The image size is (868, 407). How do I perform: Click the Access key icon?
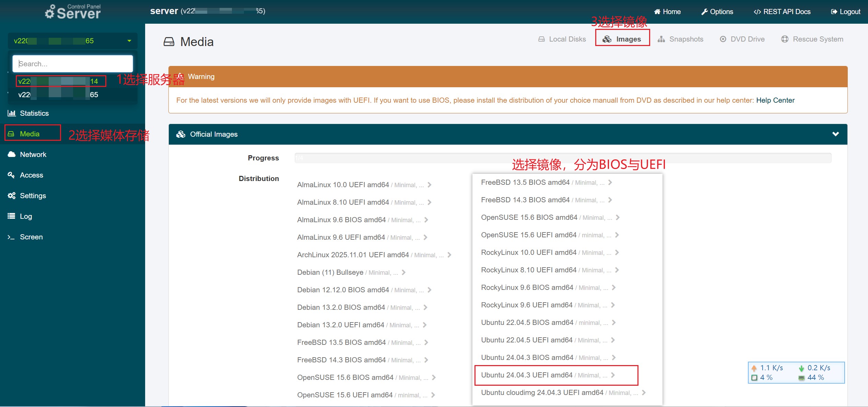[11, 175]
